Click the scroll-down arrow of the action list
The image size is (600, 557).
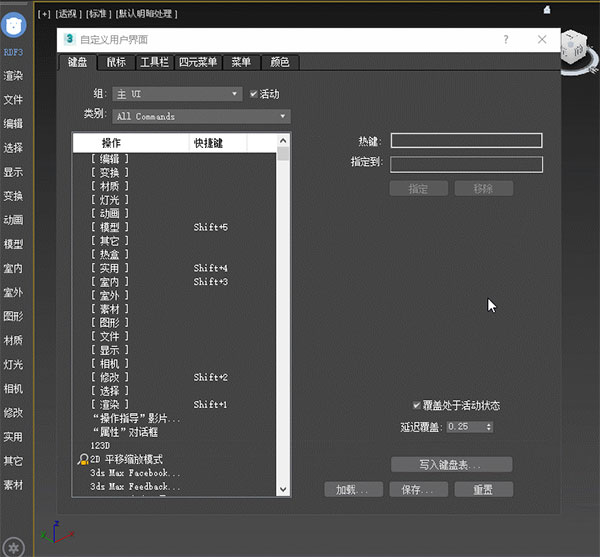tap(284, 489)
